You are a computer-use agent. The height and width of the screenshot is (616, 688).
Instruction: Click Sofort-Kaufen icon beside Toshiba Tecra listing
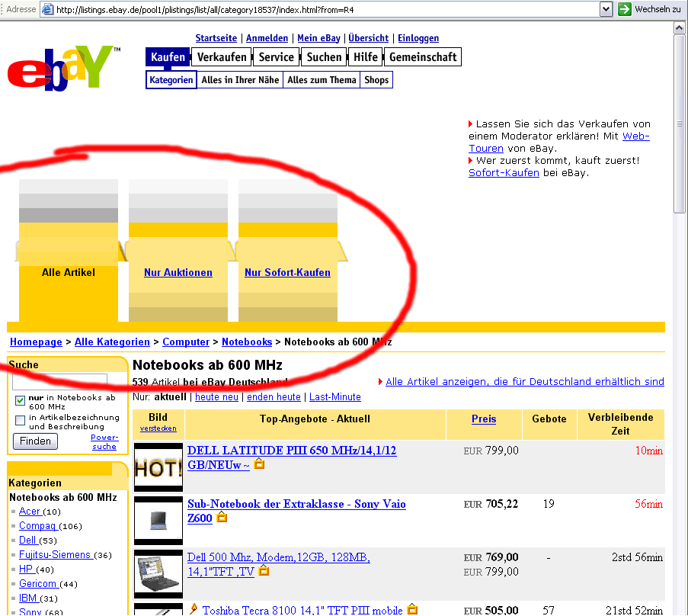(412, 609)
